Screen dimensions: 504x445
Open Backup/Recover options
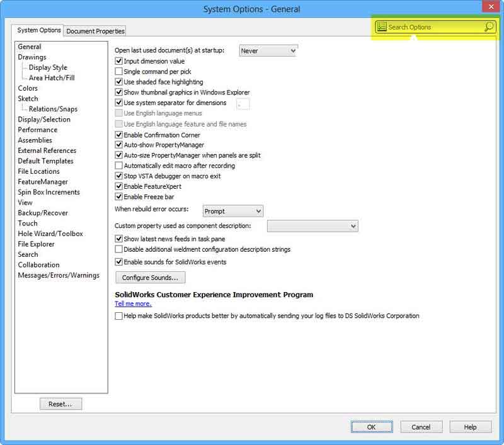43,213
